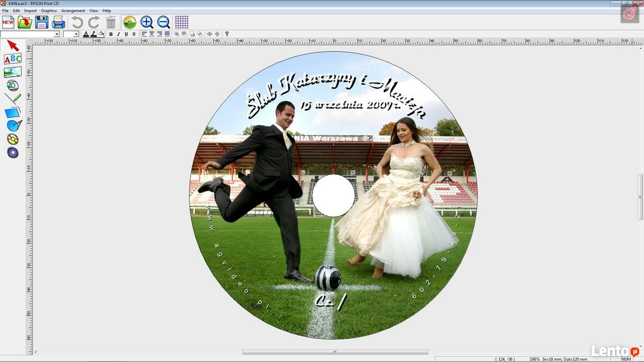The image size is (644, 362).
Task: Expand the font size dropdown
Action: pos(77,34)
